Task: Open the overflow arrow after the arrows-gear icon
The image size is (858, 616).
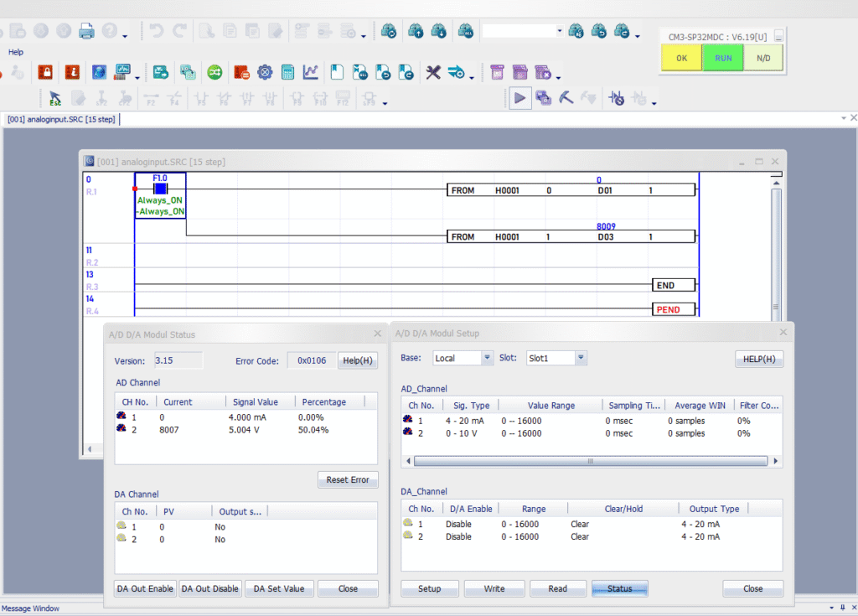Action: pyautogui.click(x=472, y=78)
